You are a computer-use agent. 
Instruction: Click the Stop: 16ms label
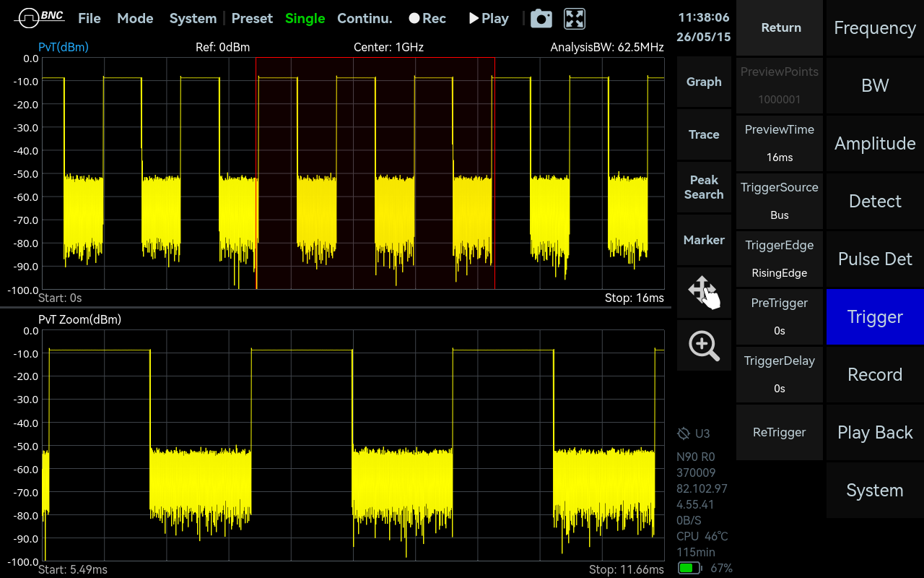point(635,298)
